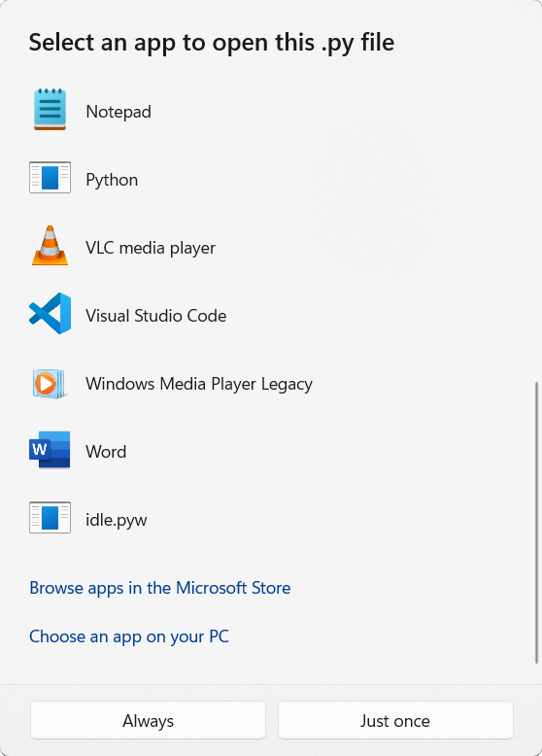542x756 pixels.
Task: Click the VLC traffic cone icon
Action: coord(51,246)
